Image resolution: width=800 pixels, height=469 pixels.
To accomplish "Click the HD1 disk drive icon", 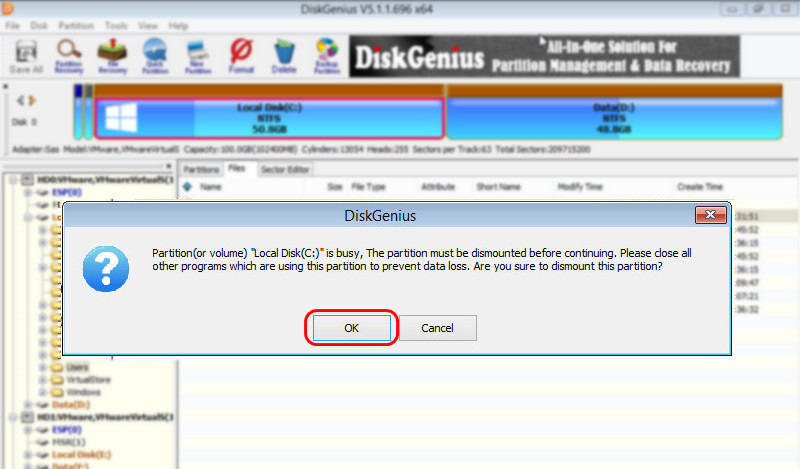I will coord(28,417).
